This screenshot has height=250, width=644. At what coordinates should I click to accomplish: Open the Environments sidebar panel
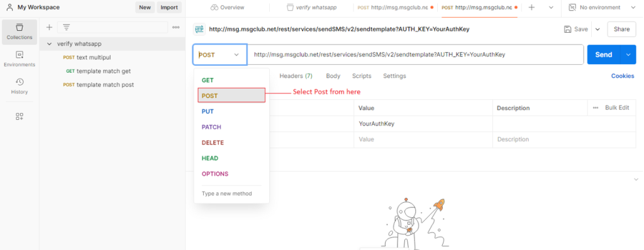[19, 58]
